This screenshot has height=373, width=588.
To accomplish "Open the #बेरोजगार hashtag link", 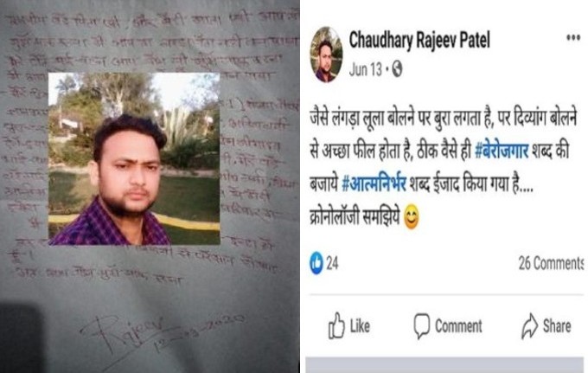I will coord(502,152).
